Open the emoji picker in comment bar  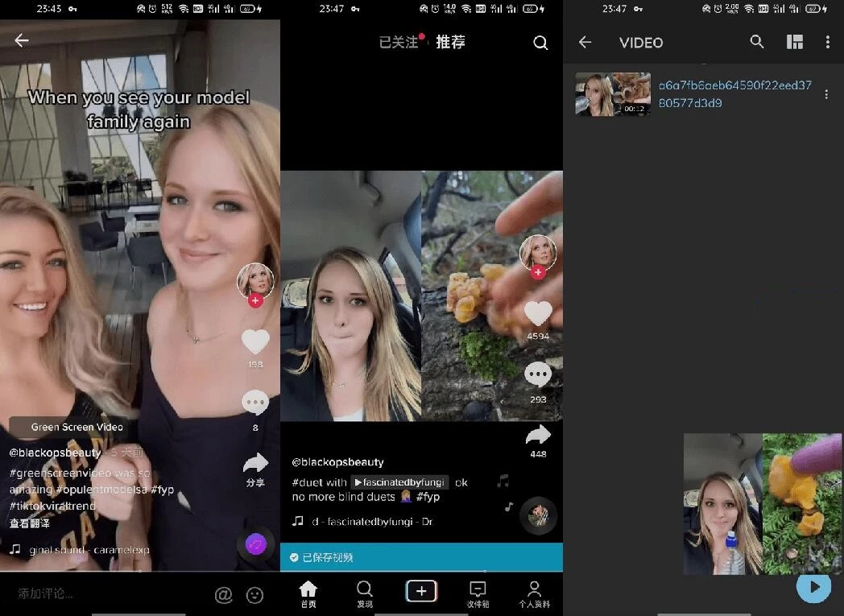[x=254, y=595]
